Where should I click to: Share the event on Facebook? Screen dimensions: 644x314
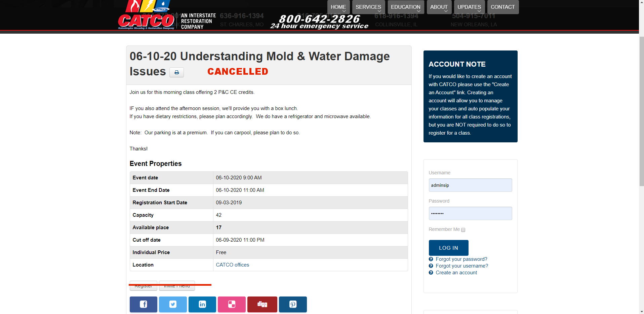(143, 304)
